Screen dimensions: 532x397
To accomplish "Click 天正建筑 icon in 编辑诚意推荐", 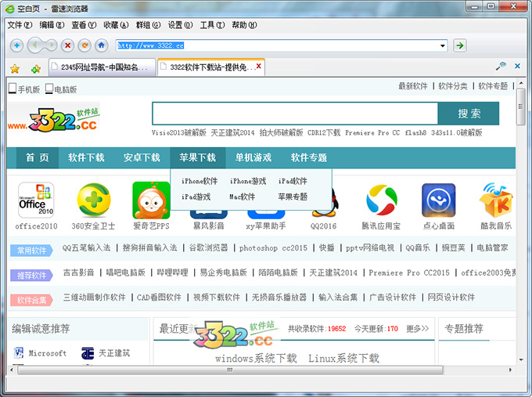I will (x=88, y=353).
